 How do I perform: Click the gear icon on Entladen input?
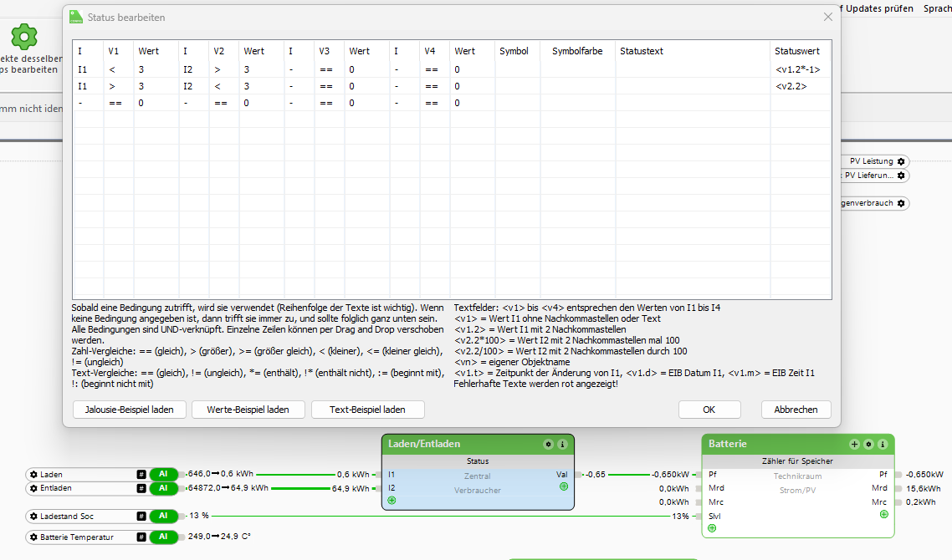point(33,488)
